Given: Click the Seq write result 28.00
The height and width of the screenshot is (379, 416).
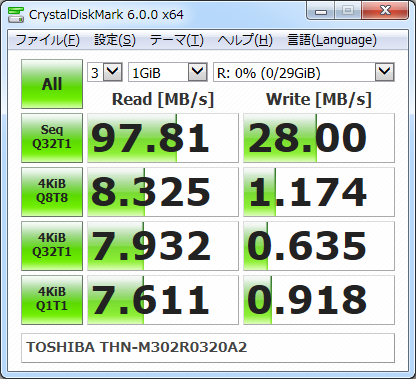Looking at the screenshot, I should [x=319, y=138].
